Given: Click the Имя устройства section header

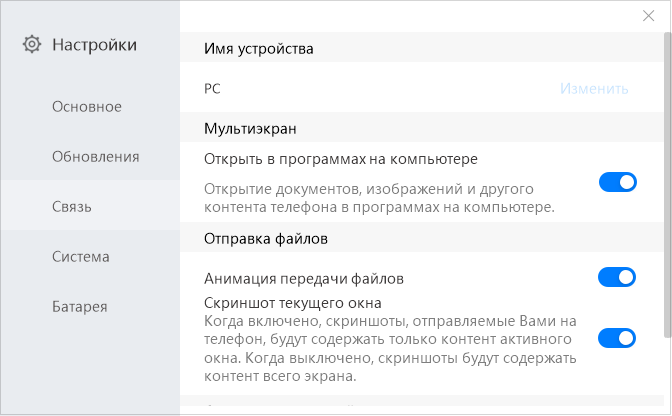Looking at the screenshot, I should [259, 48].
